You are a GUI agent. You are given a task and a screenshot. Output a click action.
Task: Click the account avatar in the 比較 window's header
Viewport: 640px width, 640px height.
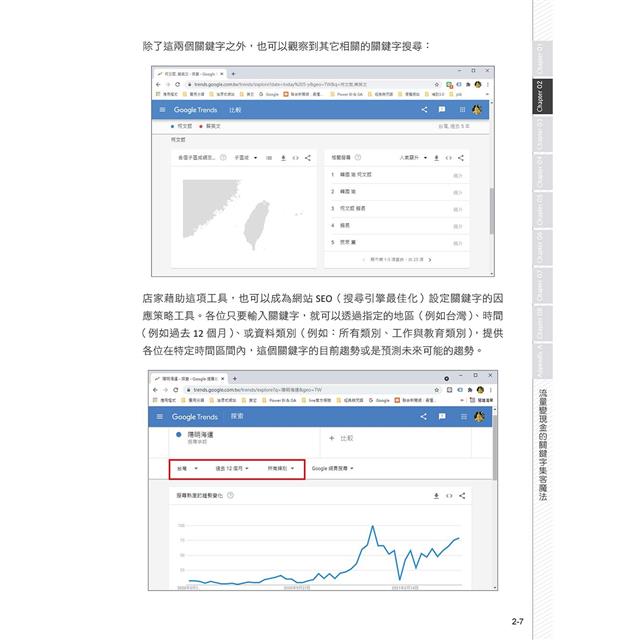point(477,109)
